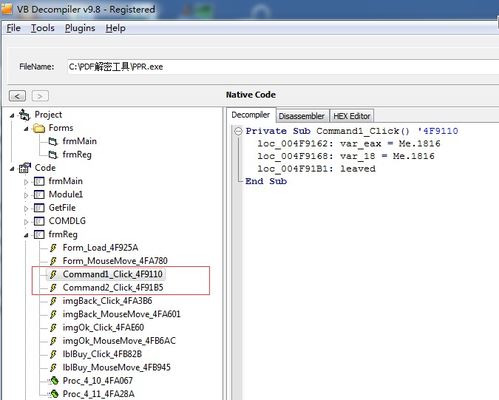Collapse the Project tree node
This screenshot has height=400, width=499.
click(12, 116)
